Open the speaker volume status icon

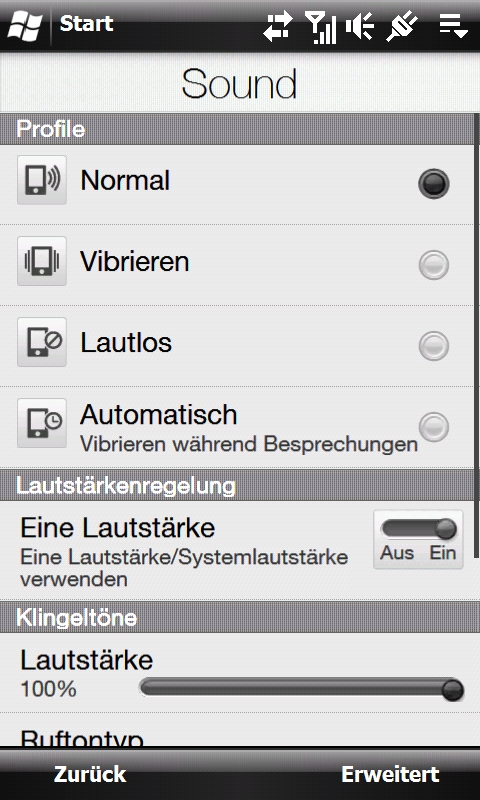click(x=360, y=26)
